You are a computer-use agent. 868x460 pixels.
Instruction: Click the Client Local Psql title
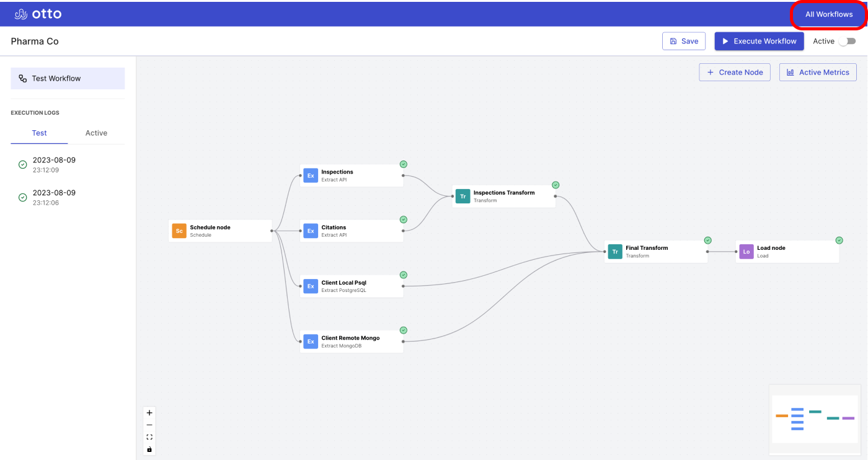coord(343,283)
